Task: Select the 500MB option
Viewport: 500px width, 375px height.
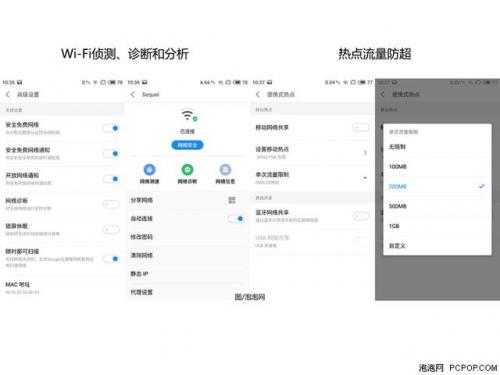Action: pos(437,206)
